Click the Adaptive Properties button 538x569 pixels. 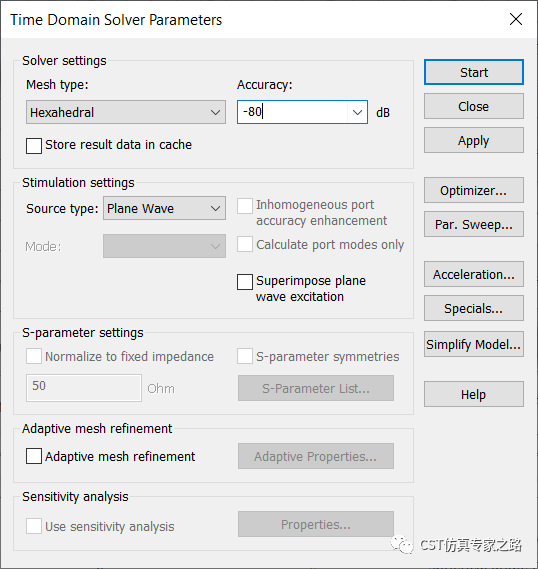[316, 456]
